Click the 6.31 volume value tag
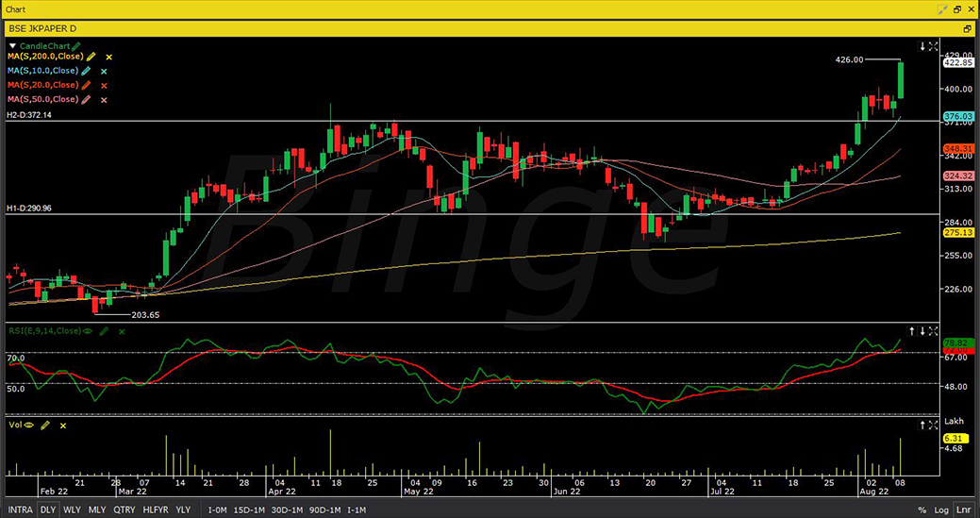 coord(954,439)
